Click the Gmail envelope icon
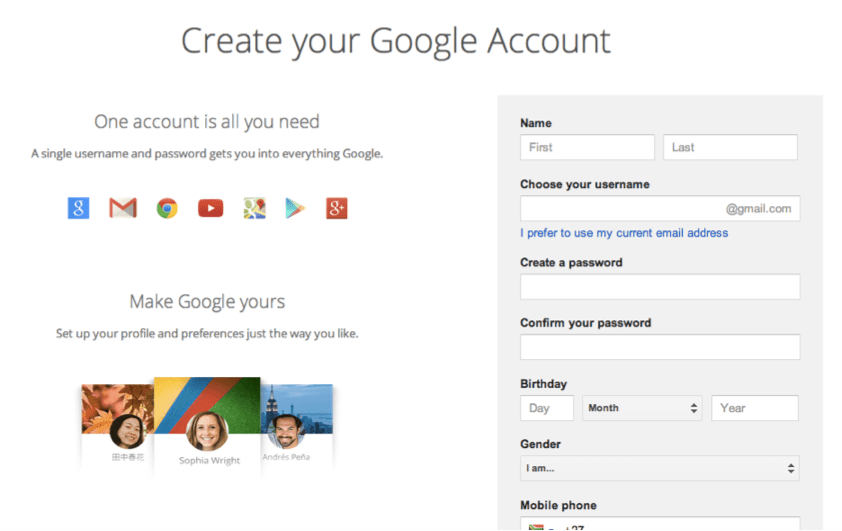This screenshot has height=531, width=842. click(123, 208)
